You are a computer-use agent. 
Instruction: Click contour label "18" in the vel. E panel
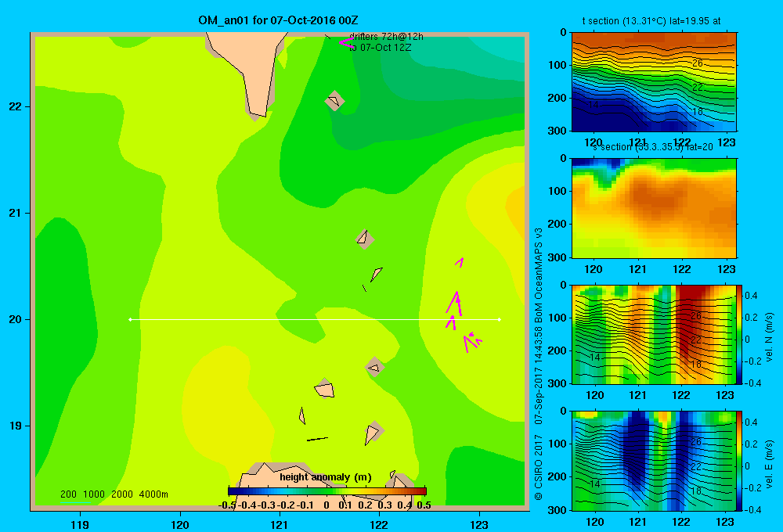(x=696, y=491)
